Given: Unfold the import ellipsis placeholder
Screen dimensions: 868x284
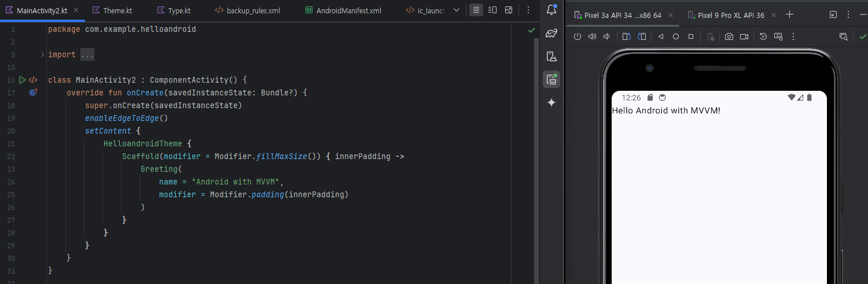Looking at the screenshot, I should click(87, 55).
